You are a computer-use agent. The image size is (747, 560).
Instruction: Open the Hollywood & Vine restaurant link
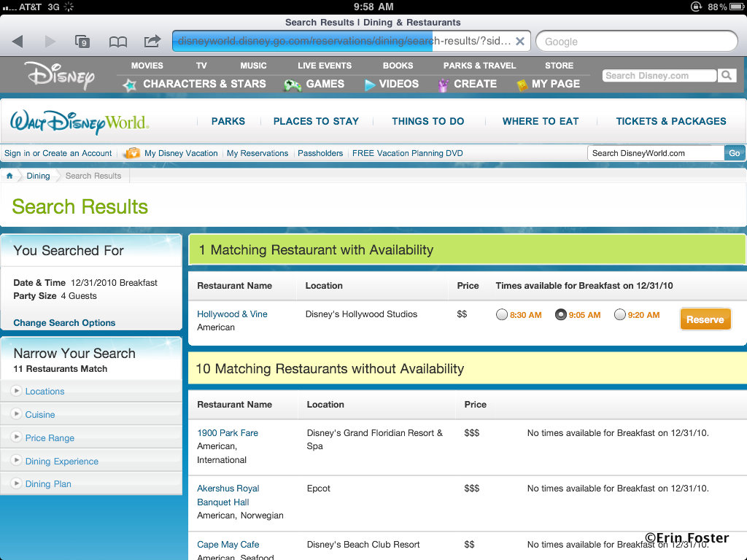[x=232, y=314]
